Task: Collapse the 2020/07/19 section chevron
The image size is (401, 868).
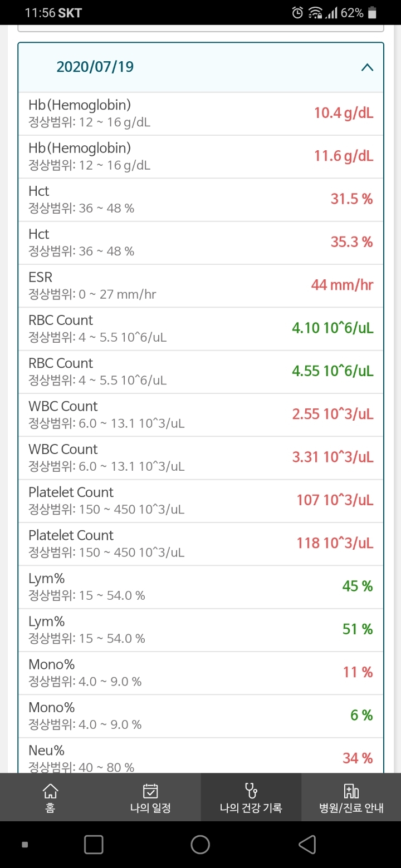Action: [x=367, y=67]
